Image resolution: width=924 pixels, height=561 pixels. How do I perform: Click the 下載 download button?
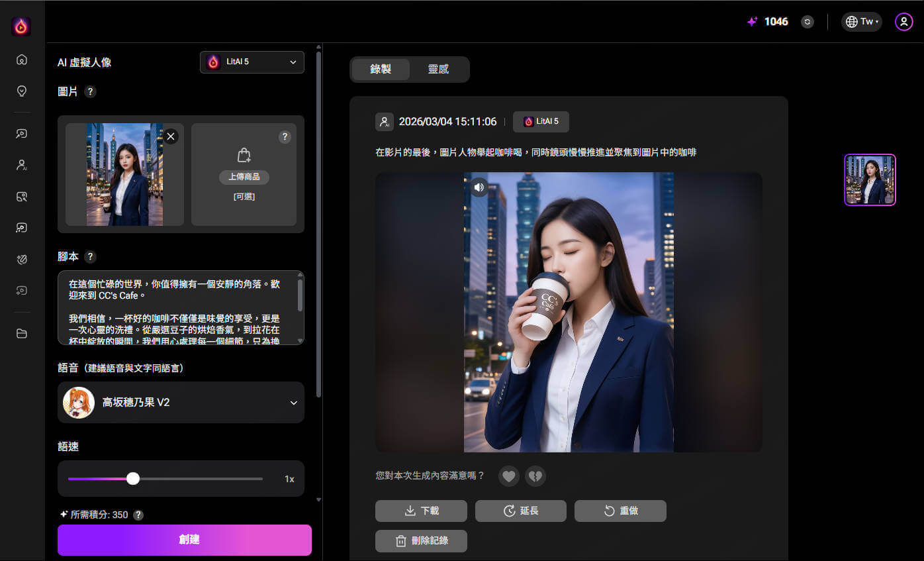click(x=421, y=511)
